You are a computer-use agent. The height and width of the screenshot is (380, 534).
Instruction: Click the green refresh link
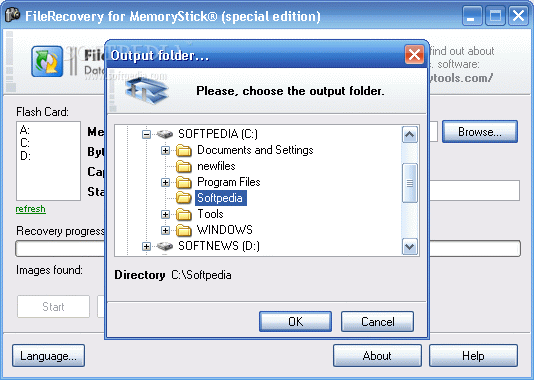click(31, 209)
